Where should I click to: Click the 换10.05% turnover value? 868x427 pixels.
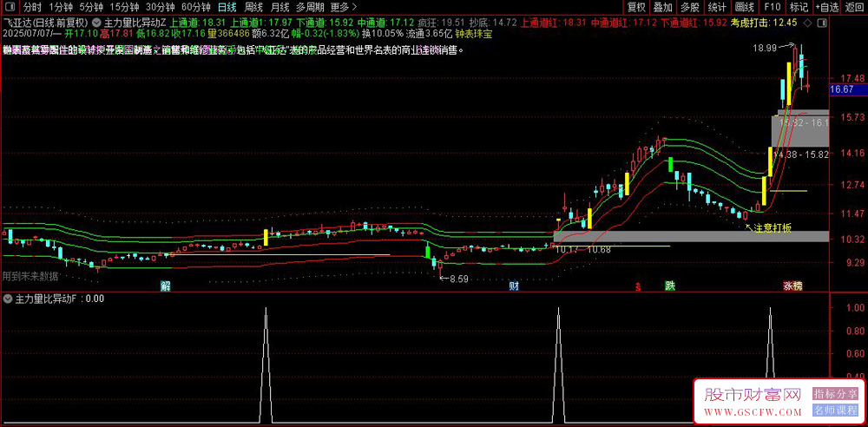(383, 34)
